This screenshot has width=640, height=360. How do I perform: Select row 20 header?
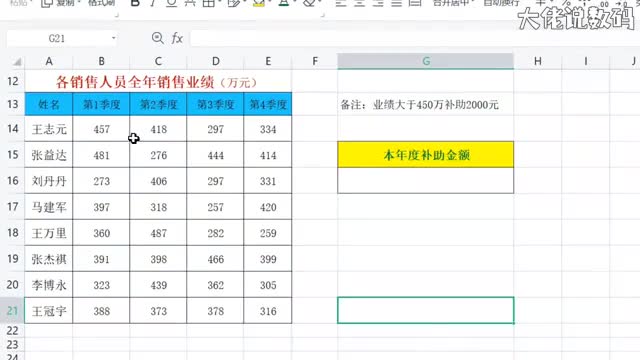click(x=12, y=284)
